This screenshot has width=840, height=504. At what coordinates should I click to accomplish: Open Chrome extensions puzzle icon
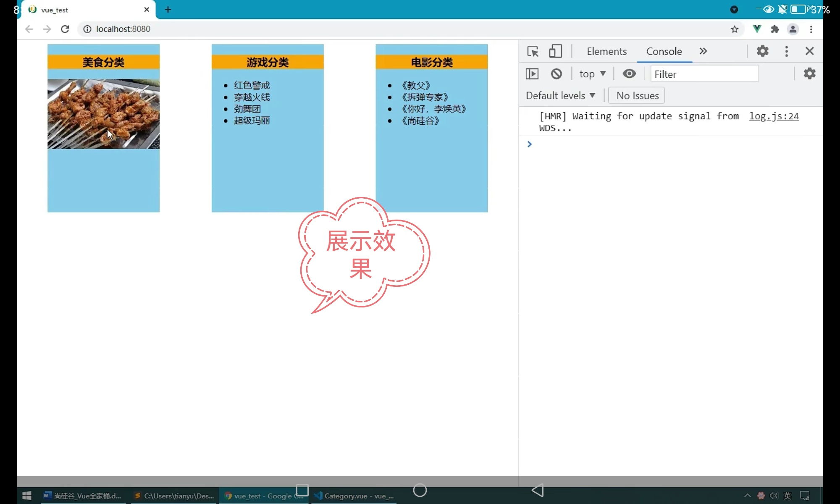[775, 29]
